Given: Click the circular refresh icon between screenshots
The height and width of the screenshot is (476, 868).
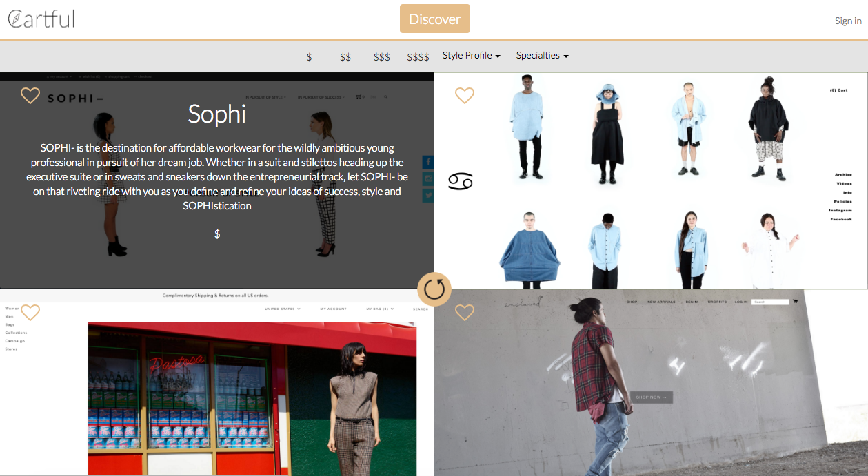Looking at the screenshot, I should click(434, 289).
